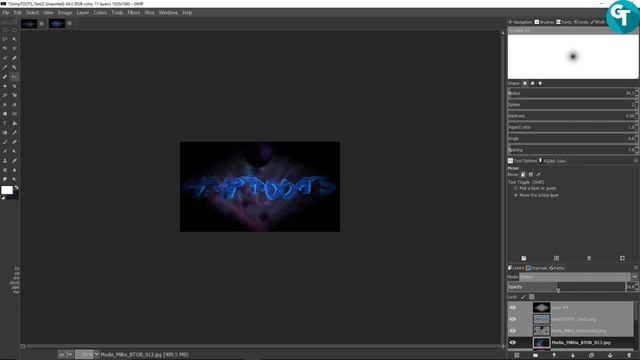Image resolution: width=640 pixels, height=360 pixels.
Task: Switch to the Paths tab
Action: tap(557, 268)
